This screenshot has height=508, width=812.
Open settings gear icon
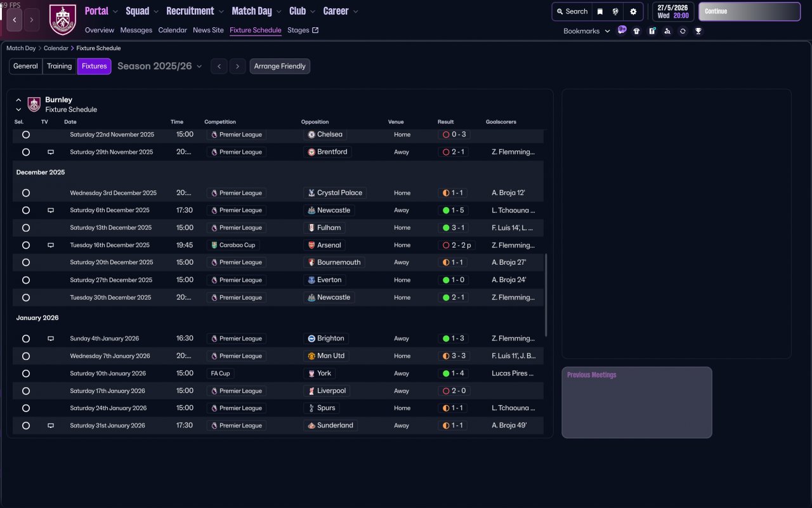[x=633, y=11]
